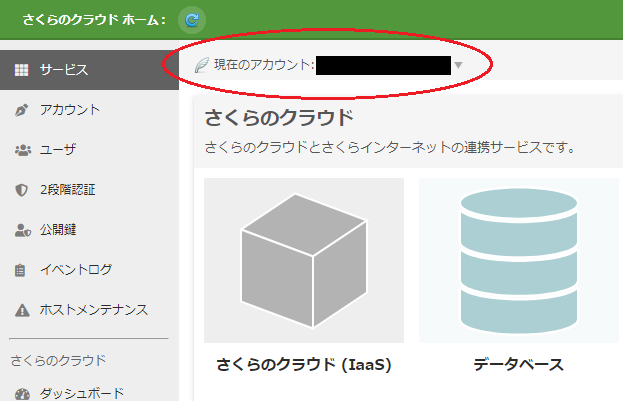Click the users icon beside ユーザ
Viewport: 623px width, 401px height.
(21, 150)
